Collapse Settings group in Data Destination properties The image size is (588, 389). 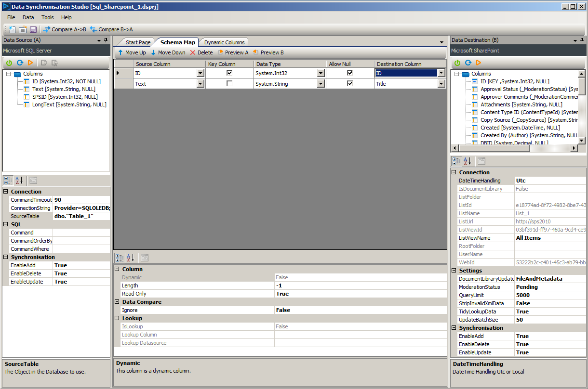[454, 271]
